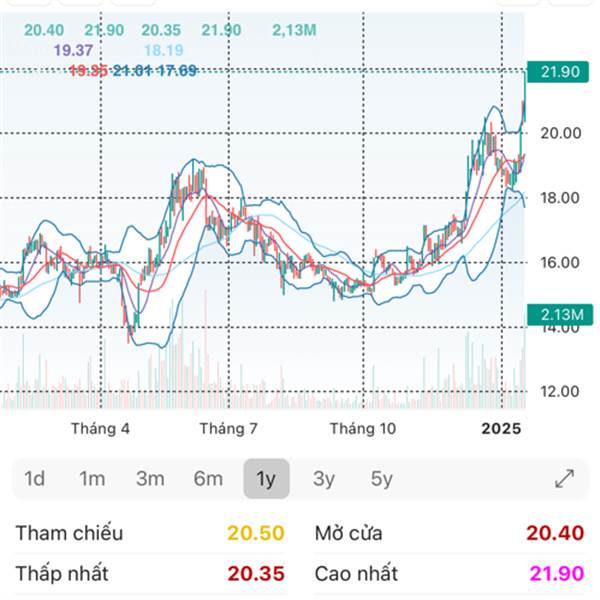Viewport: 600px width, 600px height.
Task: Click the Tham chiếu value 20.50
Action: pyautogui.click(x=256, y=533)
